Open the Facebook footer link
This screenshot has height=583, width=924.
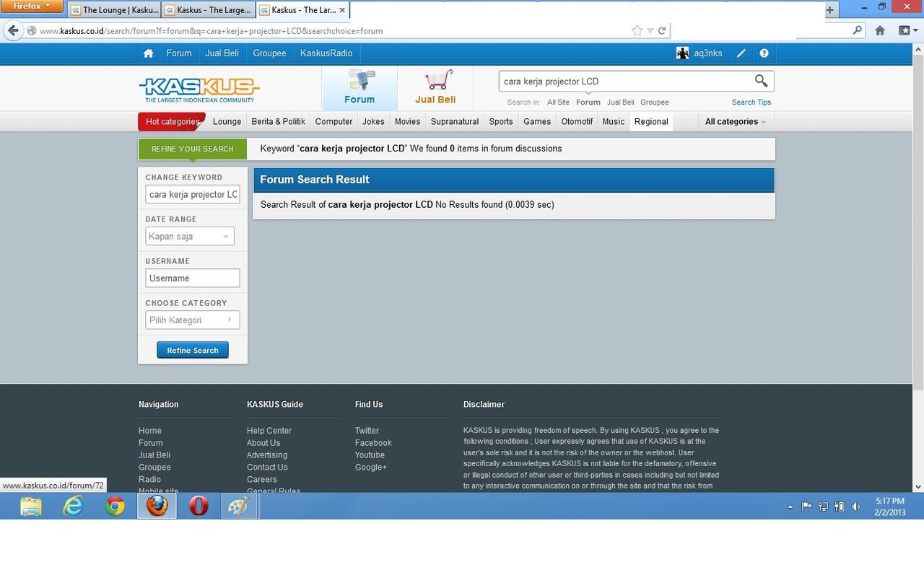(373, 443)
